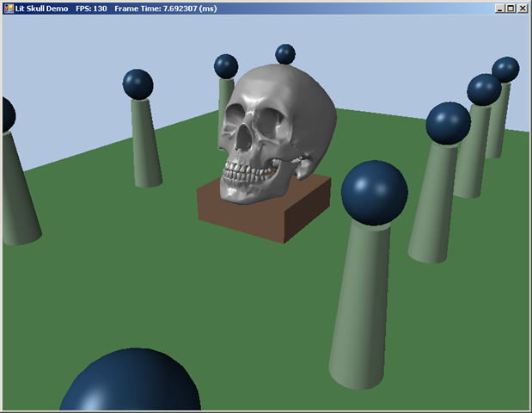Image resolution: width=532 pixels, height=413 pixels.
Task: Select the rightmost sphere near the window edge
Action: point(505,69)
